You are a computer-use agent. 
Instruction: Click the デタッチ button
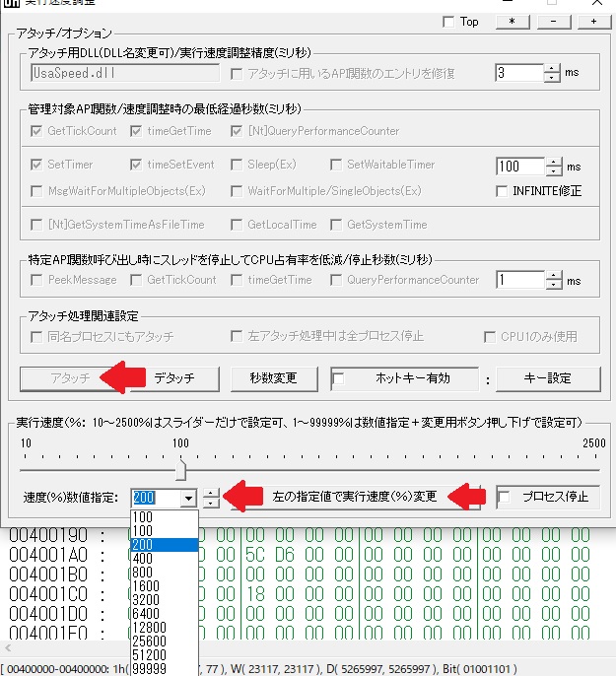coord(173,378)
